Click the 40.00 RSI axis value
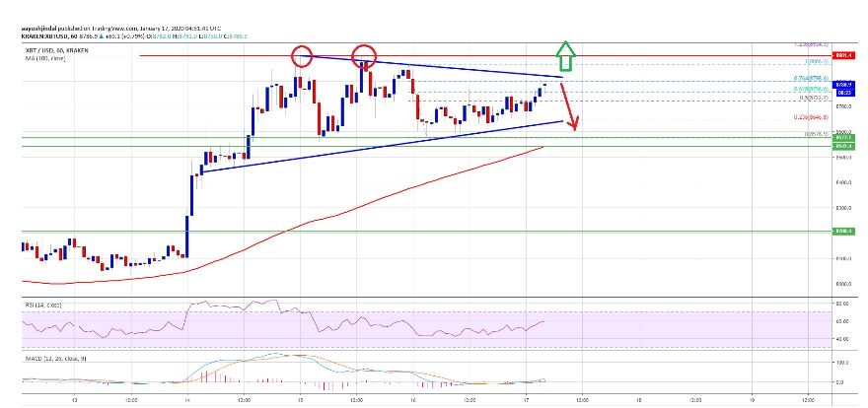Screen dimensions: 868x408 [x=840, y=339]
